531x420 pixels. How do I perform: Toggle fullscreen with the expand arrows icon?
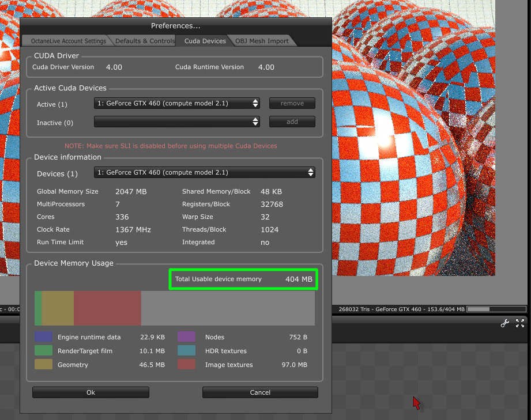[520, 323]
